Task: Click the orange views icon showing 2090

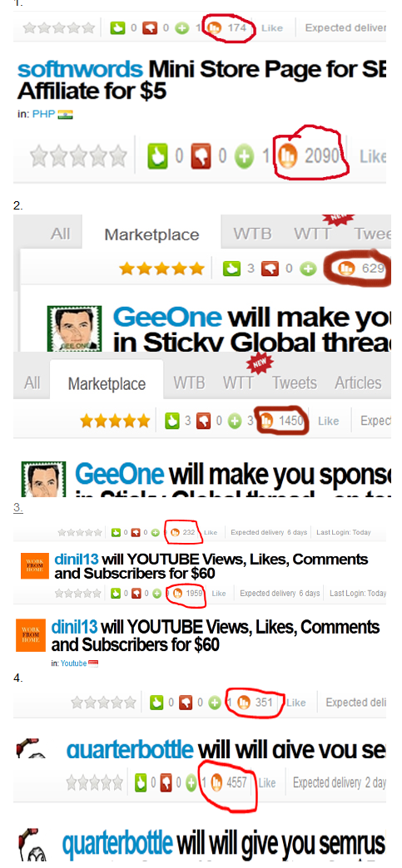Action: point(288,156)
